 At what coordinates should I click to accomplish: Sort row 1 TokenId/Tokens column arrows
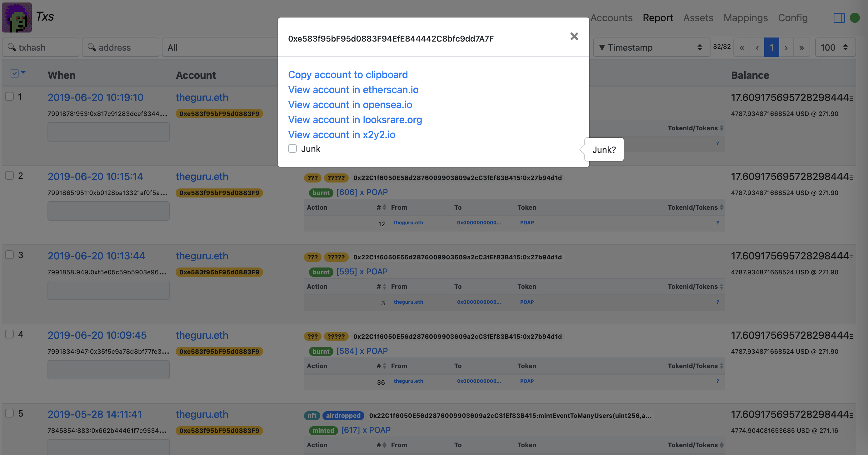(721, 128)
